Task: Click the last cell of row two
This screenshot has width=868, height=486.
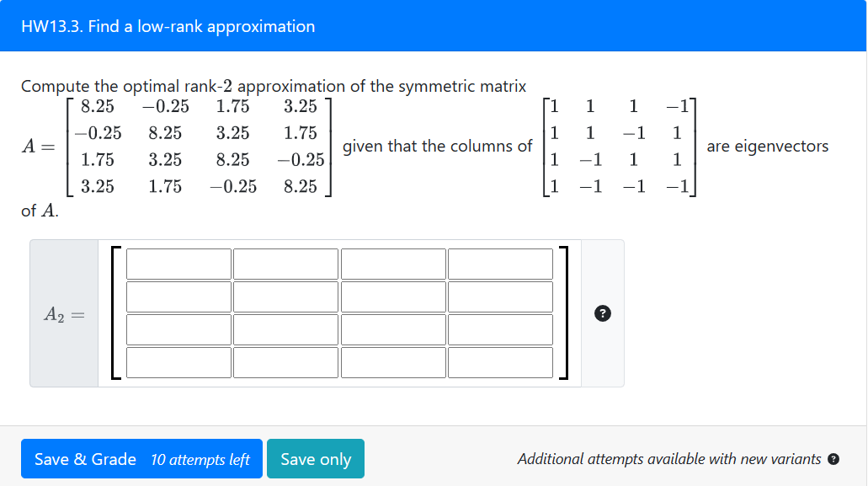Action: [x=500, y=296]
